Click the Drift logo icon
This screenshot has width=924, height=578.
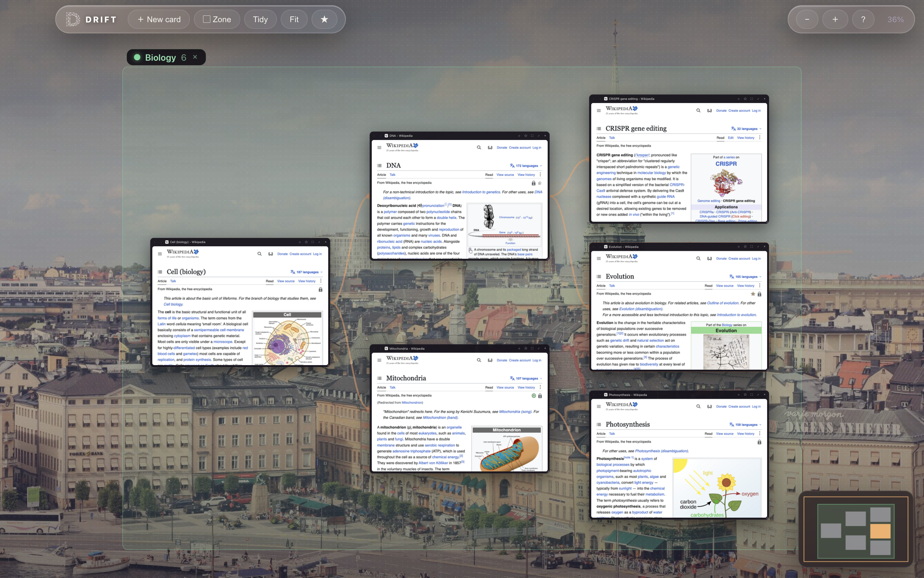73,19
